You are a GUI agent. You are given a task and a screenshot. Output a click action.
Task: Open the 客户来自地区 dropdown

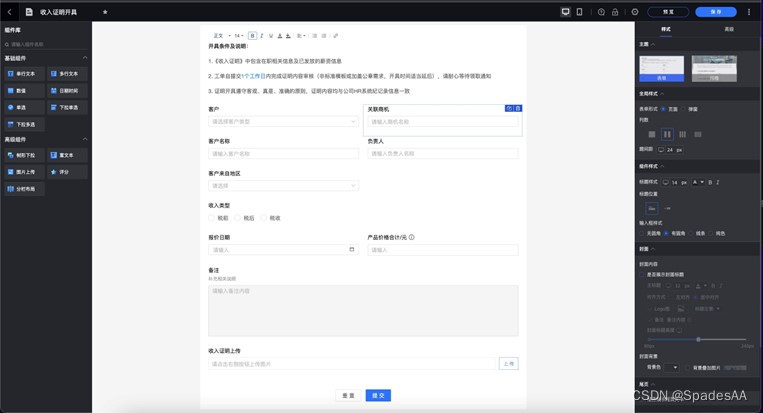[283, 186]
